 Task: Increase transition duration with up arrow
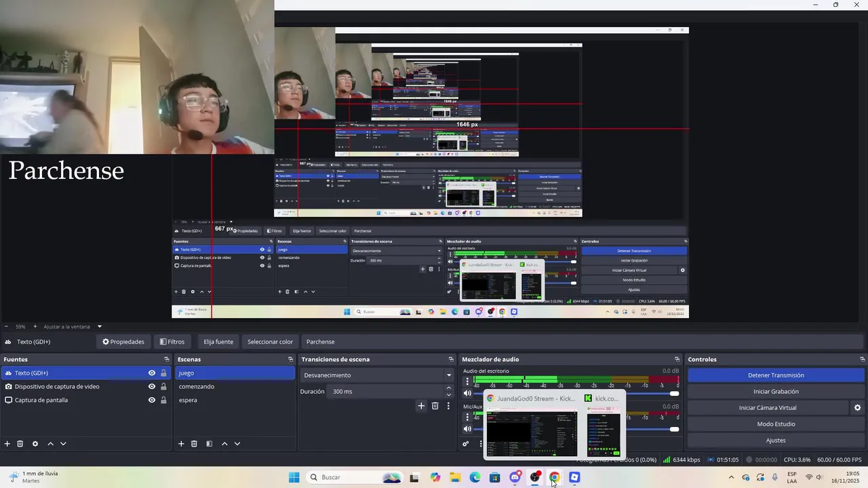click(x=448, y=388)
